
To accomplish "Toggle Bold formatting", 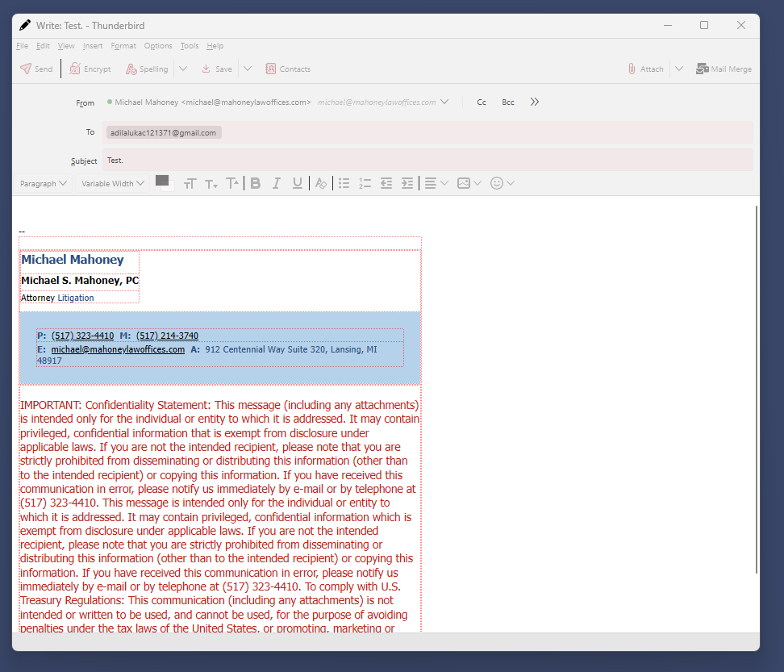I will [256, 183].
